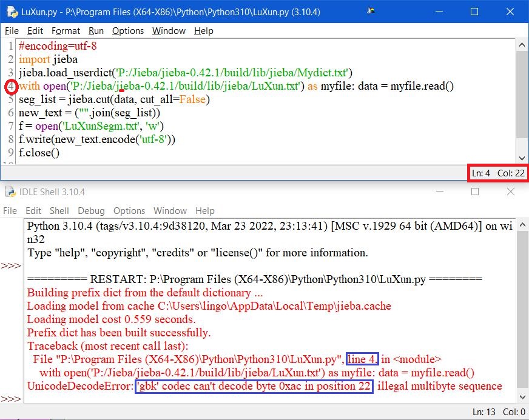Click the 'import jieba' code line

(49, 59)
